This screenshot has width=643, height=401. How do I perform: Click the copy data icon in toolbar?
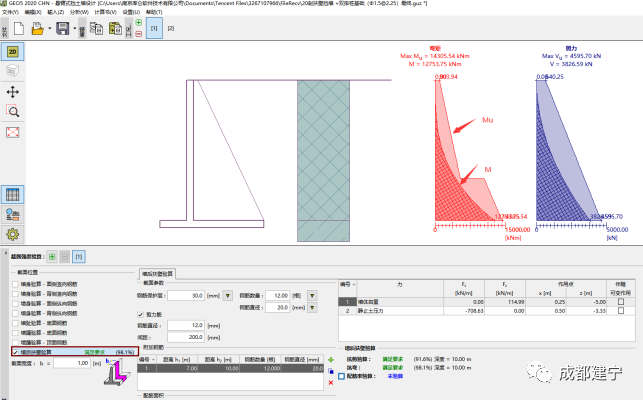tap(96, 29)
